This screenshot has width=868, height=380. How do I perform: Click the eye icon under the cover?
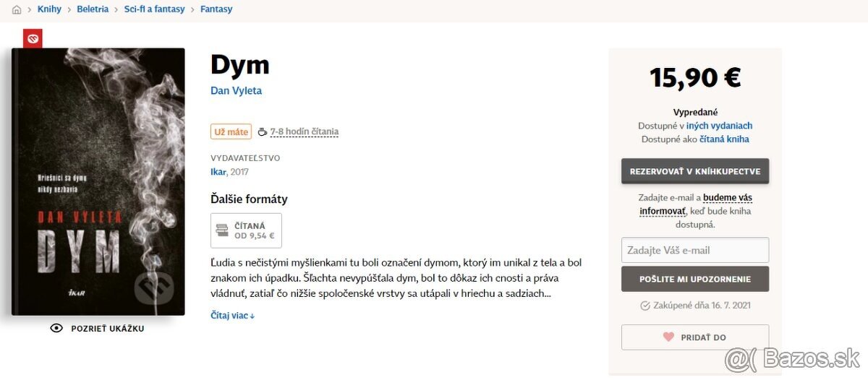[56, 329]
